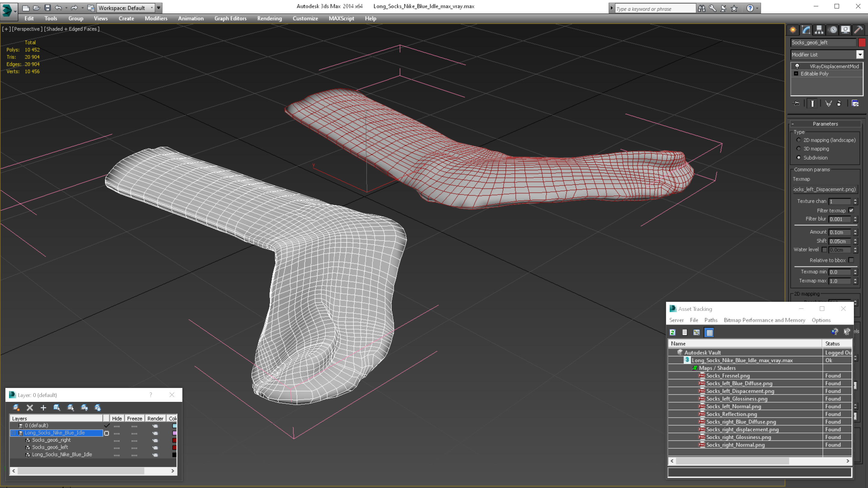Remove modifier from the stack icon
The width and height of the screenshot is (868, 488).
(x=839, y=103)
